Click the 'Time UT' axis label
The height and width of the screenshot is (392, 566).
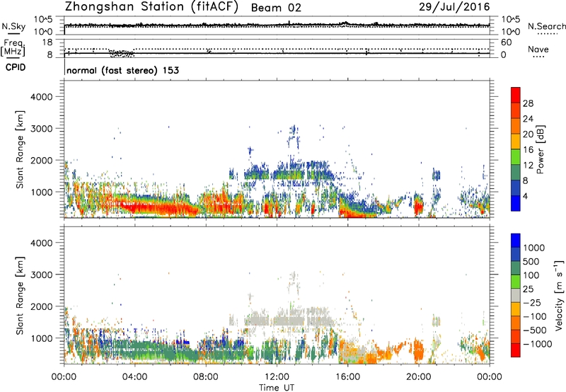277,388
